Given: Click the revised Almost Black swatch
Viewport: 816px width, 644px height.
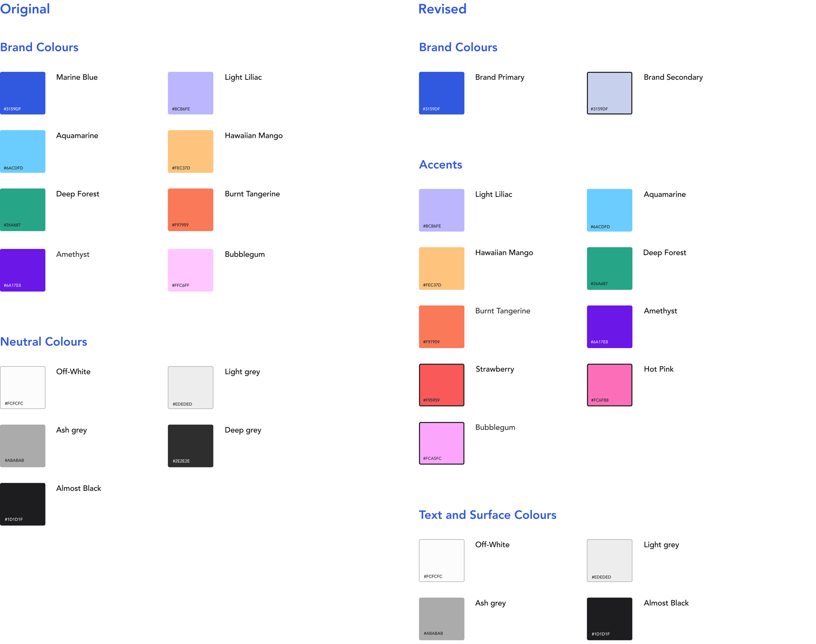Looking at the screenshot, I should click(609, 618).
